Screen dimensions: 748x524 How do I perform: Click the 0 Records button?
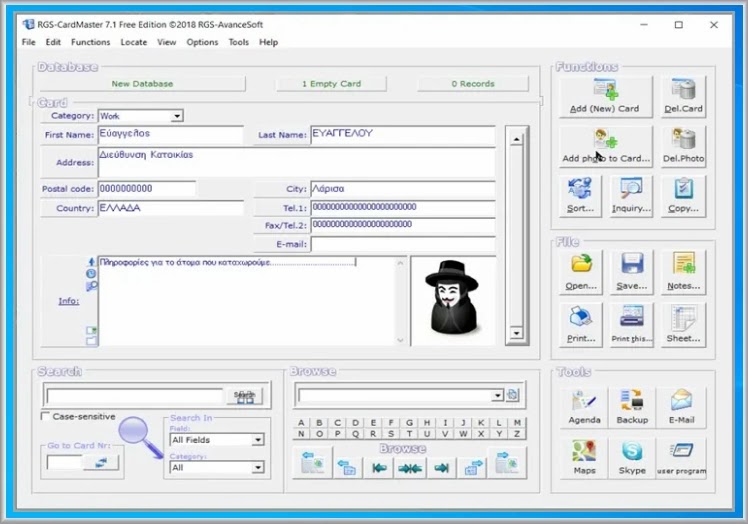[x=473, y=84]
